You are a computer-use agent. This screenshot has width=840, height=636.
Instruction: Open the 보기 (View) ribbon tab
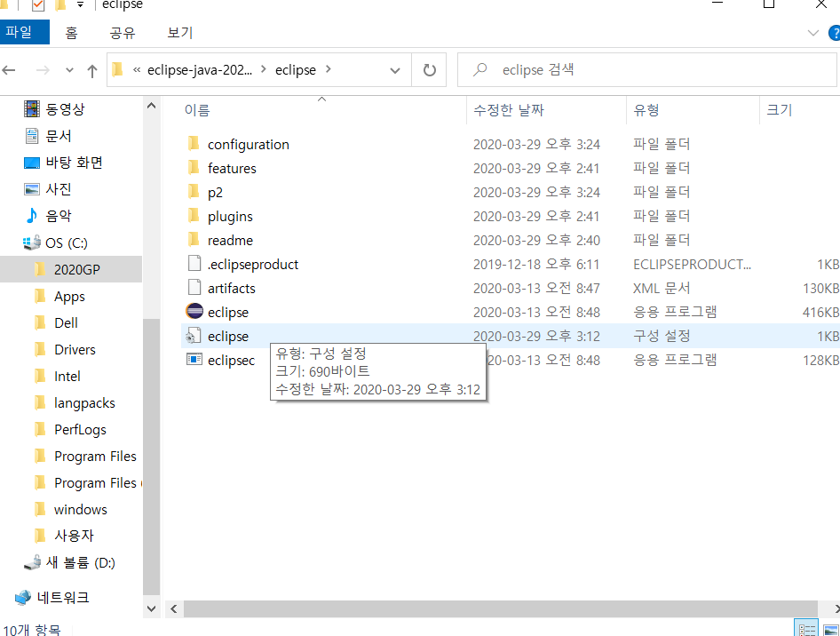[x=180, y=33]
